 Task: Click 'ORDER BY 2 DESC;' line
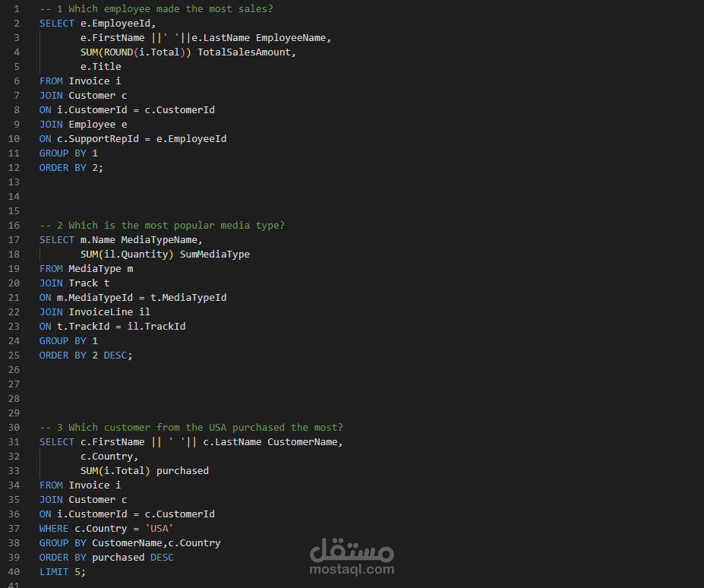tap(86, 356)
